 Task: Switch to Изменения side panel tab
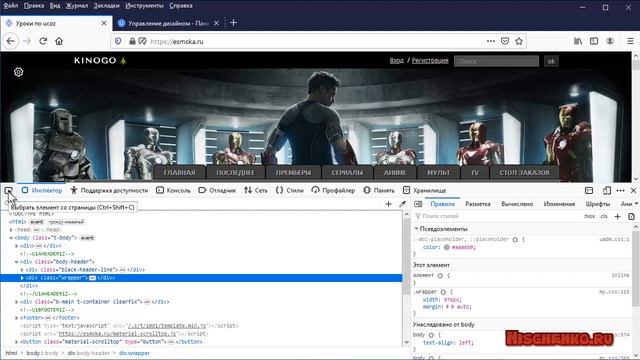point(559,204)
